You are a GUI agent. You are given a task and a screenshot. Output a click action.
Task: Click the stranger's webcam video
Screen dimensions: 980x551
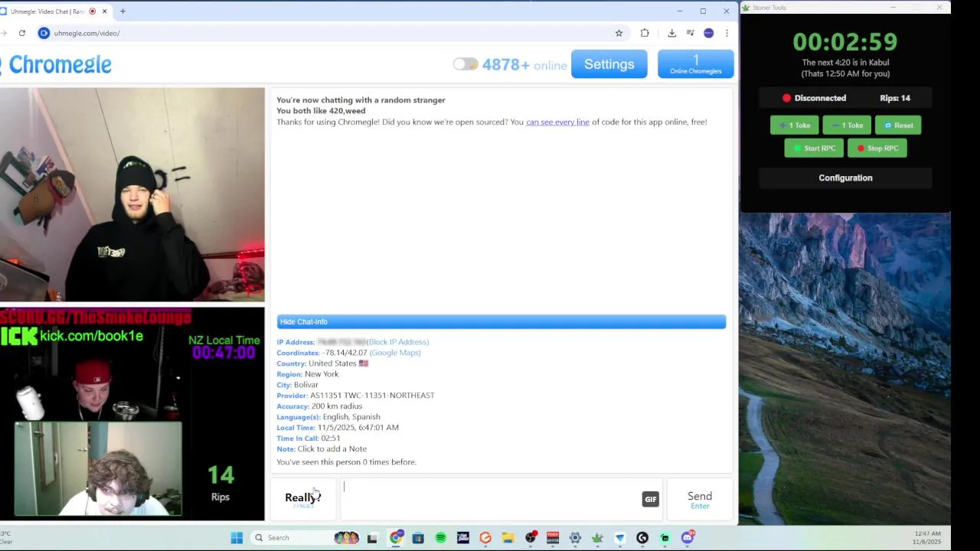coord(132,195)
